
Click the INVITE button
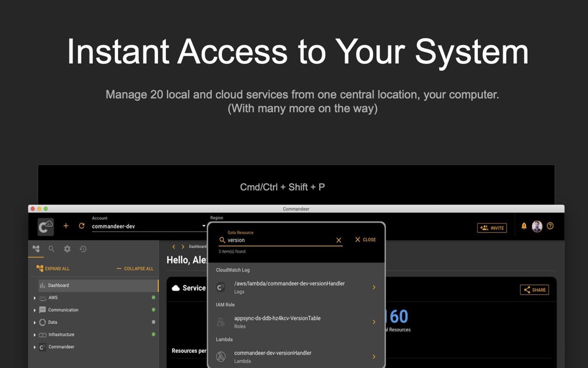tap(492, 228)
